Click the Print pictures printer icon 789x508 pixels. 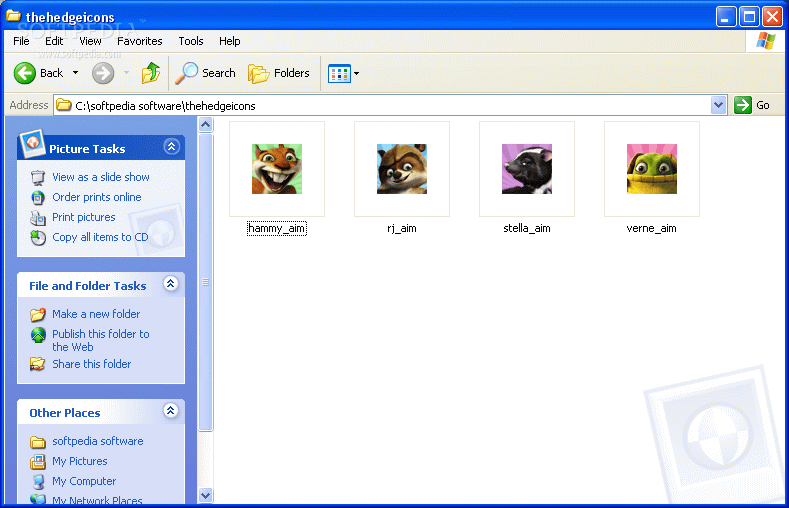(x=38, y=218)
